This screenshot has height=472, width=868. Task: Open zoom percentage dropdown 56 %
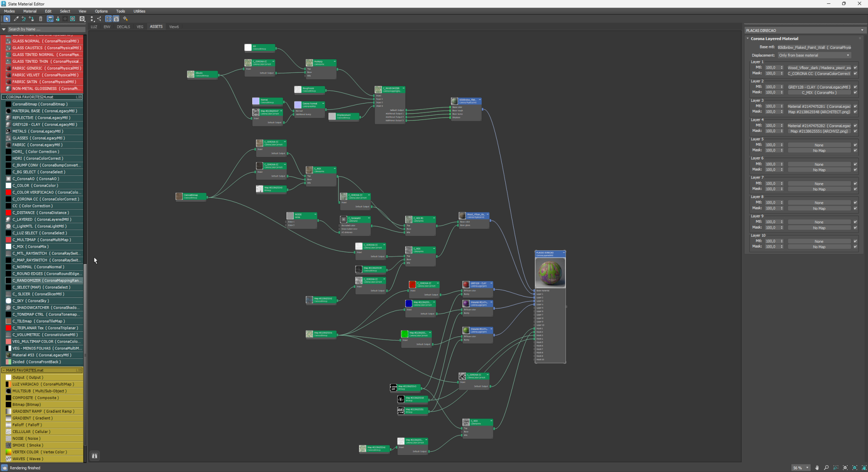tap(807, 468)
